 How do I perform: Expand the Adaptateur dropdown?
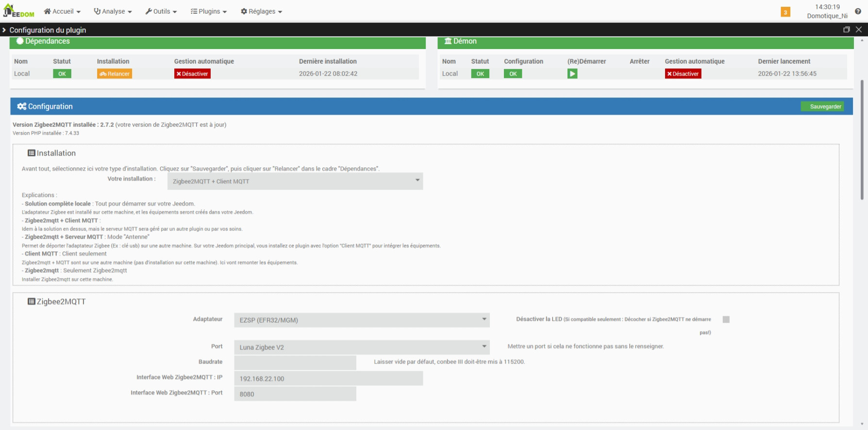(362, 320)
